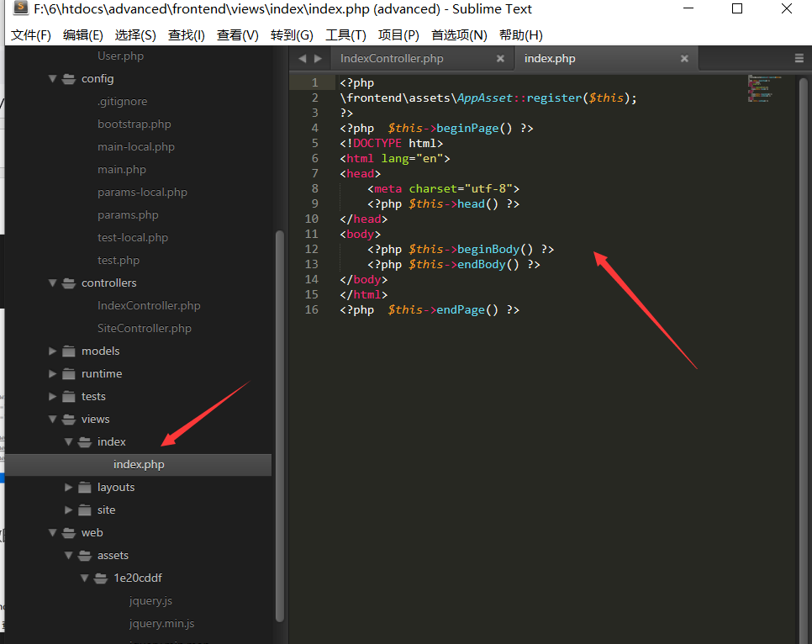Open bootstrap.php in the sidebar

[134, 124]
